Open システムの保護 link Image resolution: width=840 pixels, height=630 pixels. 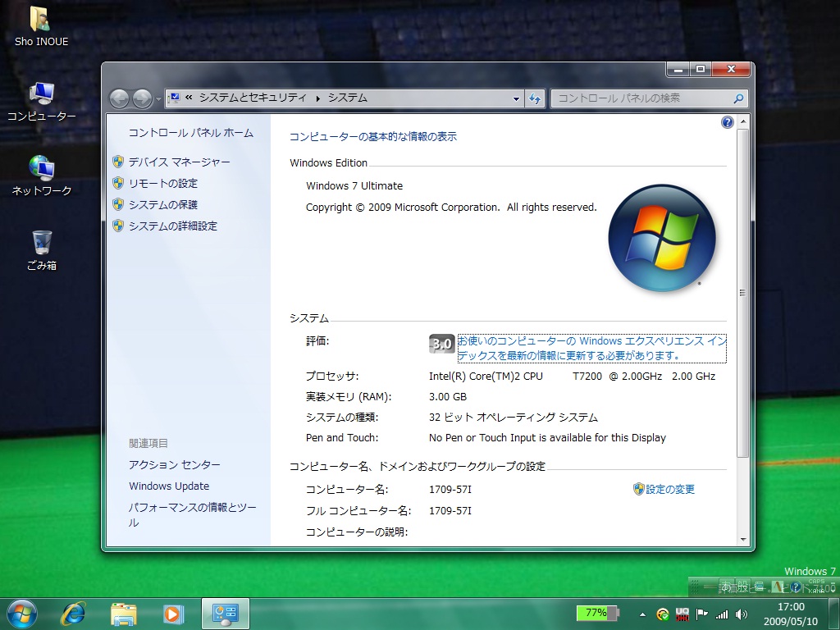[x=163, y=204]
